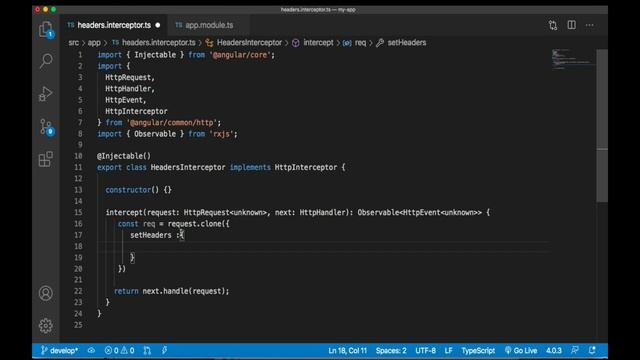Click the minimap code overview
This screenshot has width=640, height=360.
click(x=573, y=59)
